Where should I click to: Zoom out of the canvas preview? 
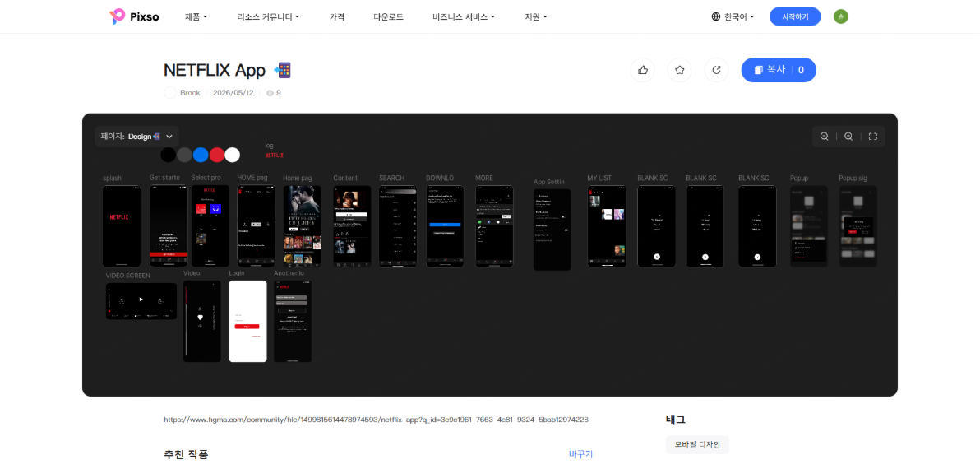pos(825,137)
